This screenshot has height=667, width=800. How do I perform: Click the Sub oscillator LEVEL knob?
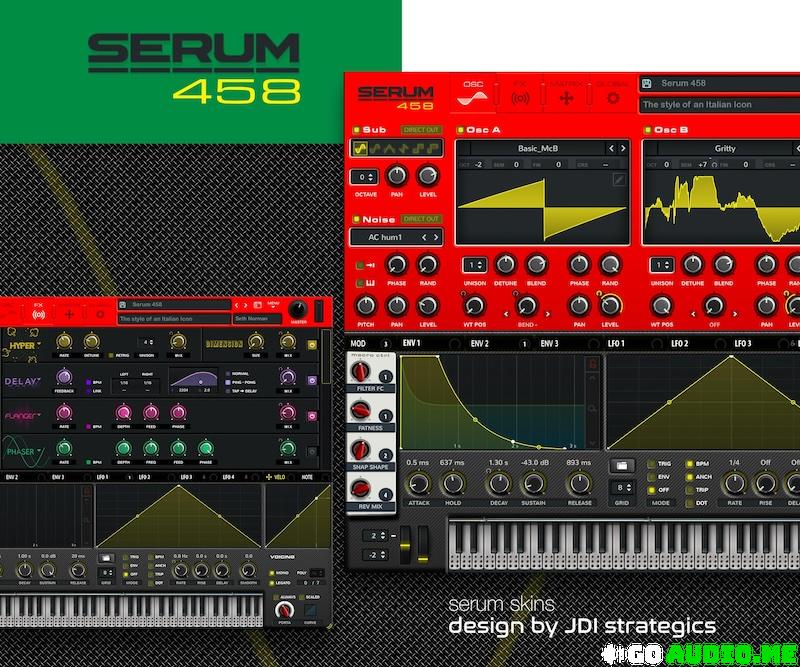(x=428, y=176)
